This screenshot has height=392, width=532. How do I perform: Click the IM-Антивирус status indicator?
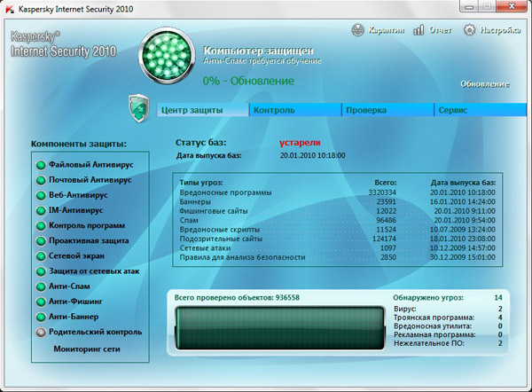(41, 211)
